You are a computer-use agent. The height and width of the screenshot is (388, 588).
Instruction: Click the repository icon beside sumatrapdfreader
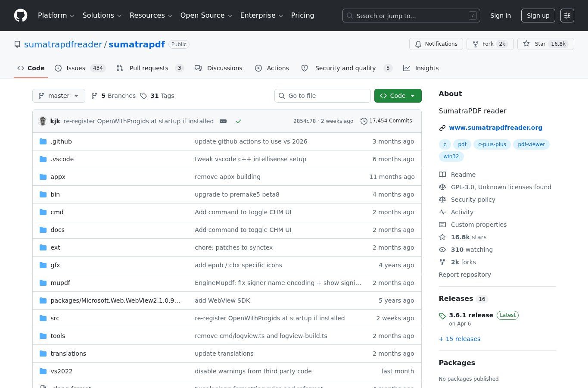point(17,44)
